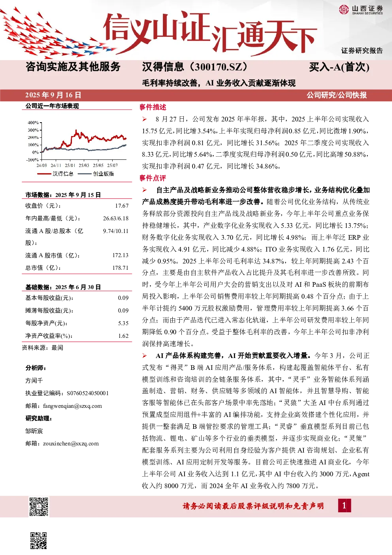Click the arrow bullet before '8 月 27 日'
Screen dimensions: 392x555
coord(145,119)
